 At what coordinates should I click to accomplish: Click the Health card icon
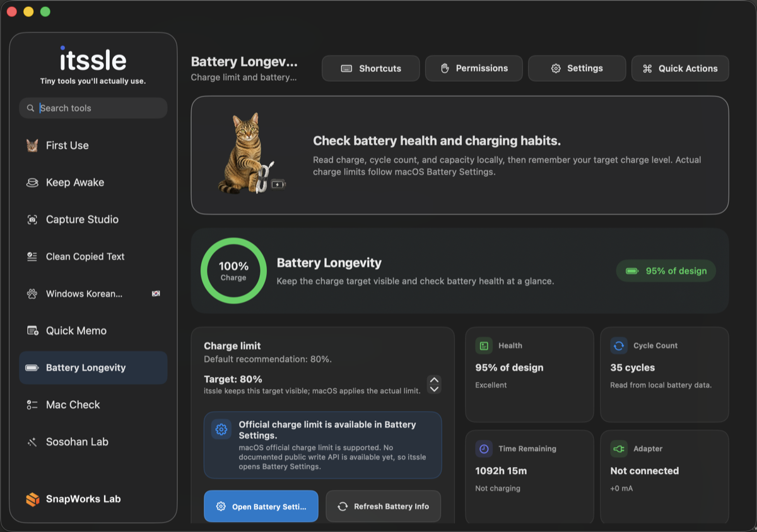click(484, 345)
